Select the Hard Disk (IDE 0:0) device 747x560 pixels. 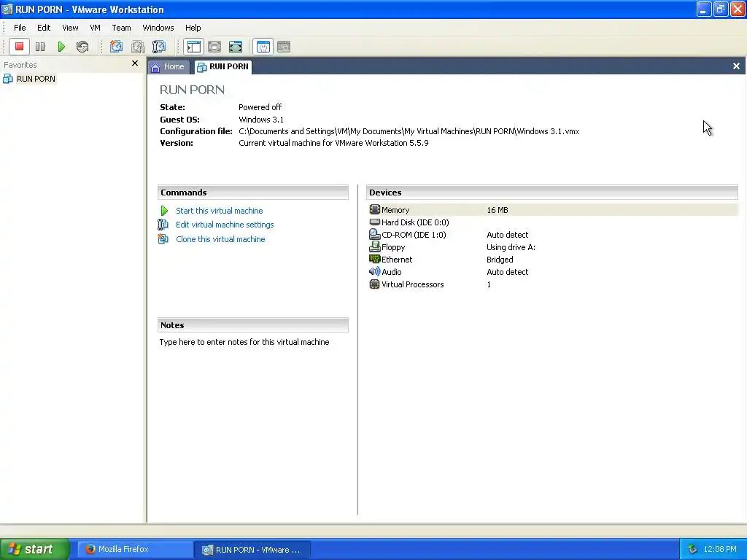[553, 222]
